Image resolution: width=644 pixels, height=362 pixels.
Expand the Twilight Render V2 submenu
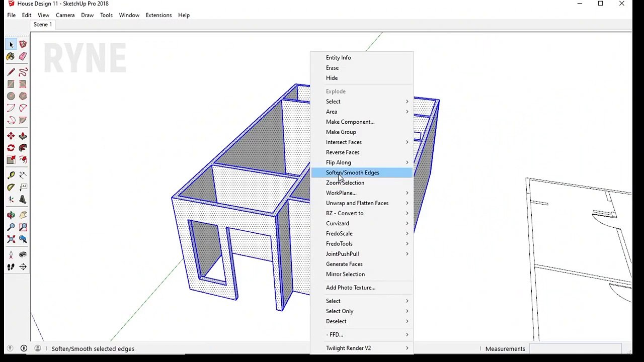(x=362, y=348)
